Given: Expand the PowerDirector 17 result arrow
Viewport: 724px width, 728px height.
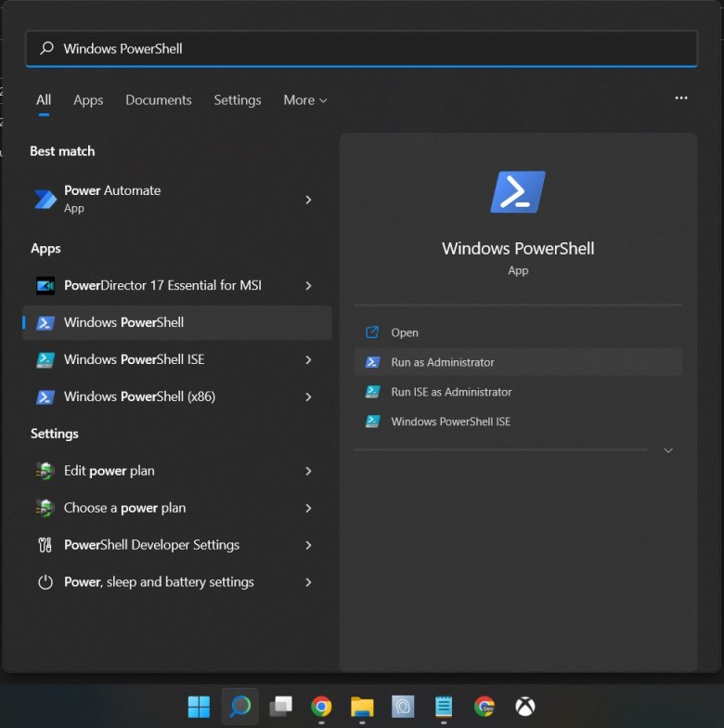Looking at the screenshot, I should point(308,286).
